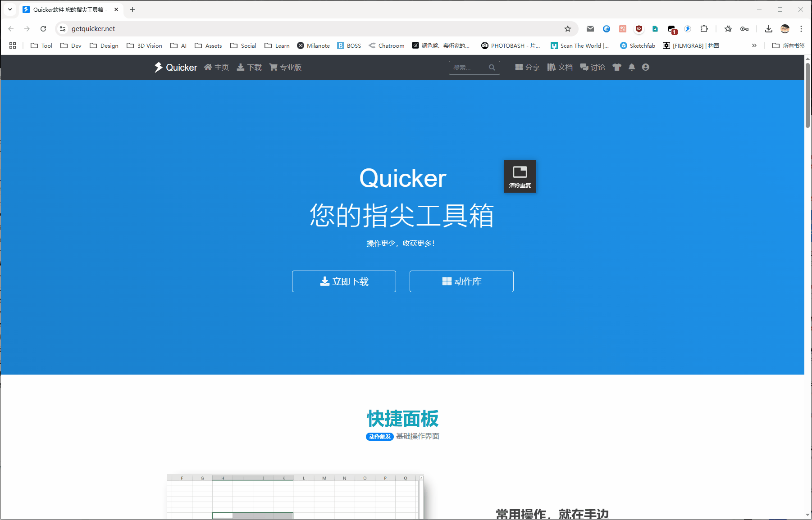The image size is (812, 520).
Task: Expand the Assets bookmarks folder
Action: [208, 45]
